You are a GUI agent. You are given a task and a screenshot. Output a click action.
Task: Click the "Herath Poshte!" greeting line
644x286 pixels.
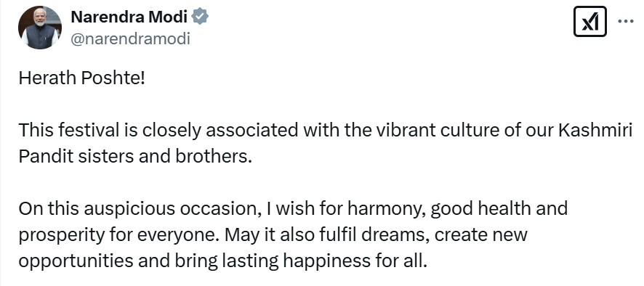(x=82, y=78)
